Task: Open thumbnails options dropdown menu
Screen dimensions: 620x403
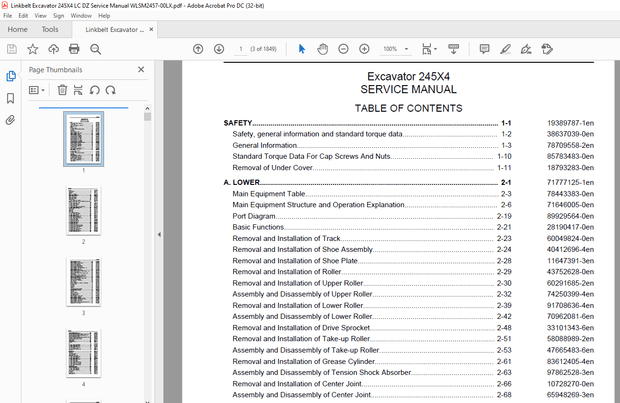Action: [x=37, y=90]
